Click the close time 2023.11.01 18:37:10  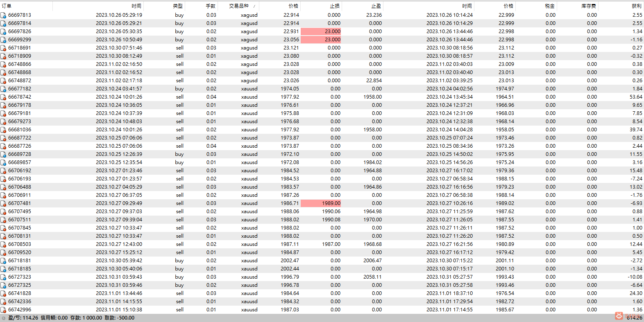coord(449,293)
